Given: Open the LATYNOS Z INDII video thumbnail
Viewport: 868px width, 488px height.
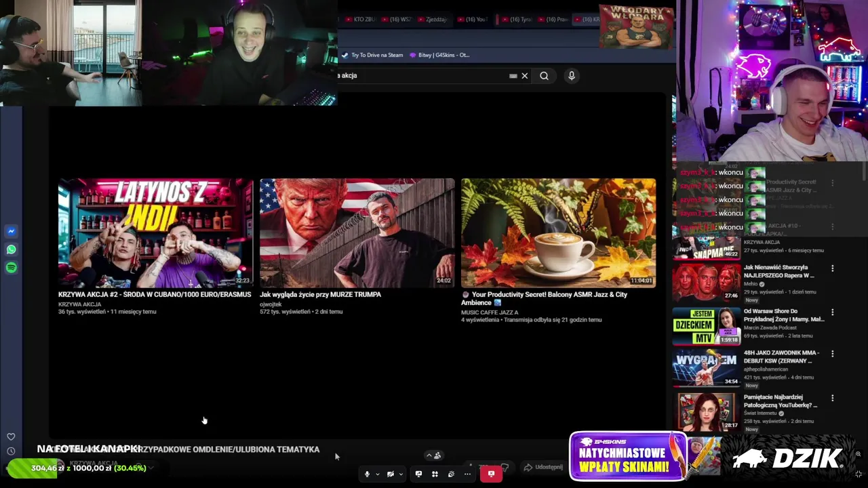Looking at the screenshot, I should point(155,233).
